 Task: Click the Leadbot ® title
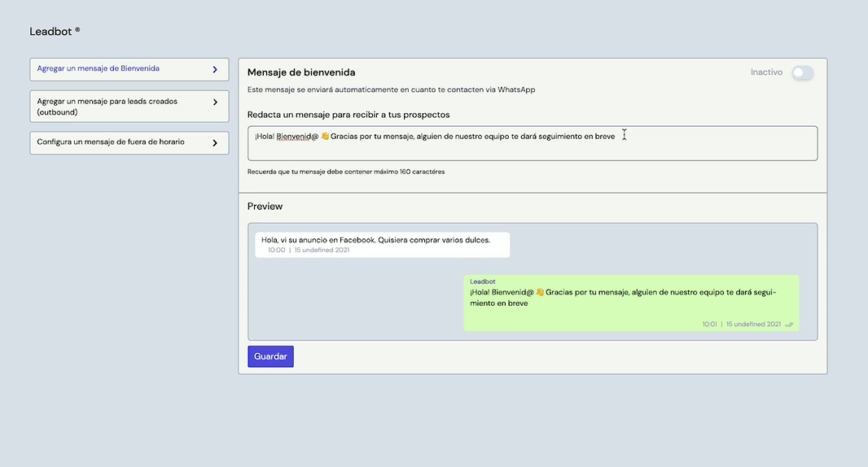(55, 32)
